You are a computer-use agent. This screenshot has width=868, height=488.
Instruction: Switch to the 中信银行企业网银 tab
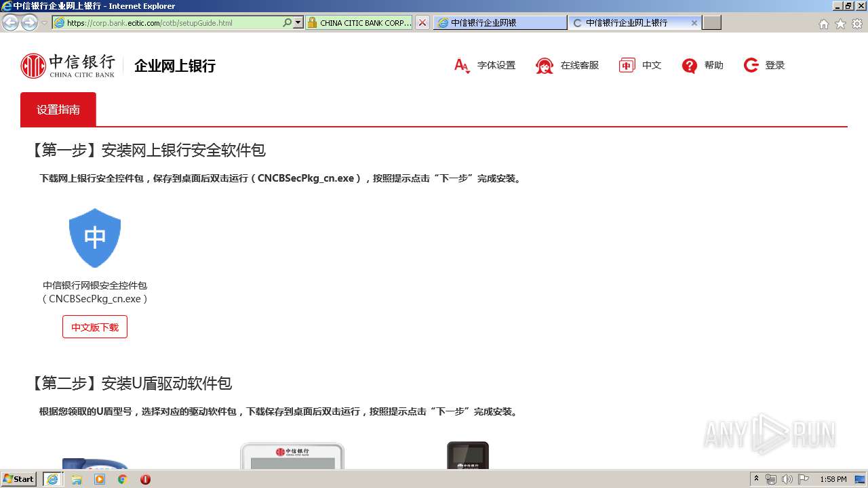[500, 22]
